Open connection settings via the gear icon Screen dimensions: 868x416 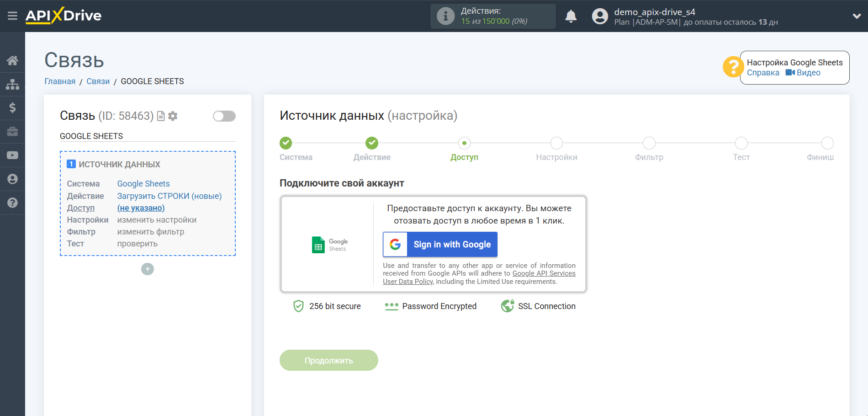[x=173, y=116]
